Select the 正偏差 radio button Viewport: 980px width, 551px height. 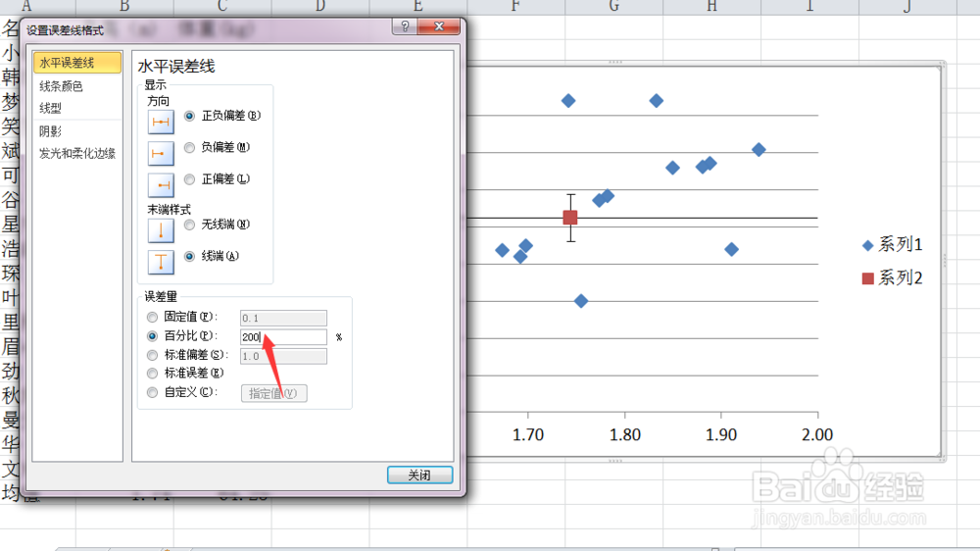point(189,179)
